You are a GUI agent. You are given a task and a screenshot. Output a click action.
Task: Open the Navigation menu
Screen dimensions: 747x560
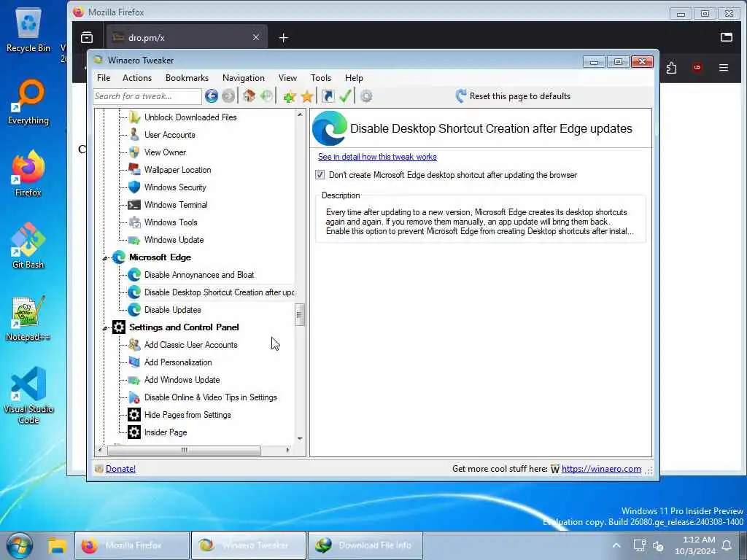coord(244,77)
